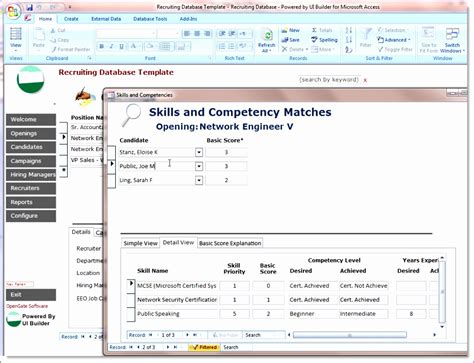Click the Configure navigation button

coord(31,216)
